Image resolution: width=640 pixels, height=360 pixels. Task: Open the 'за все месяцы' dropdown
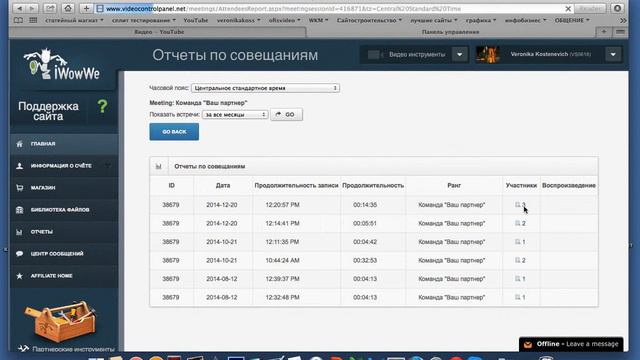(235, 115)
